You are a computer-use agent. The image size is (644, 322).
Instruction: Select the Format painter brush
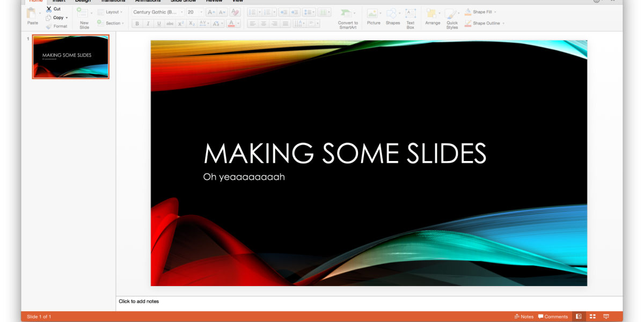coord(49,26)
